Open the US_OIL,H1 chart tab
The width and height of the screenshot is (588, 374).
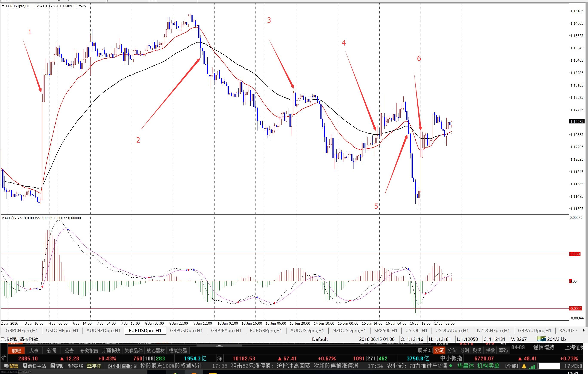[x=416, y=331]
